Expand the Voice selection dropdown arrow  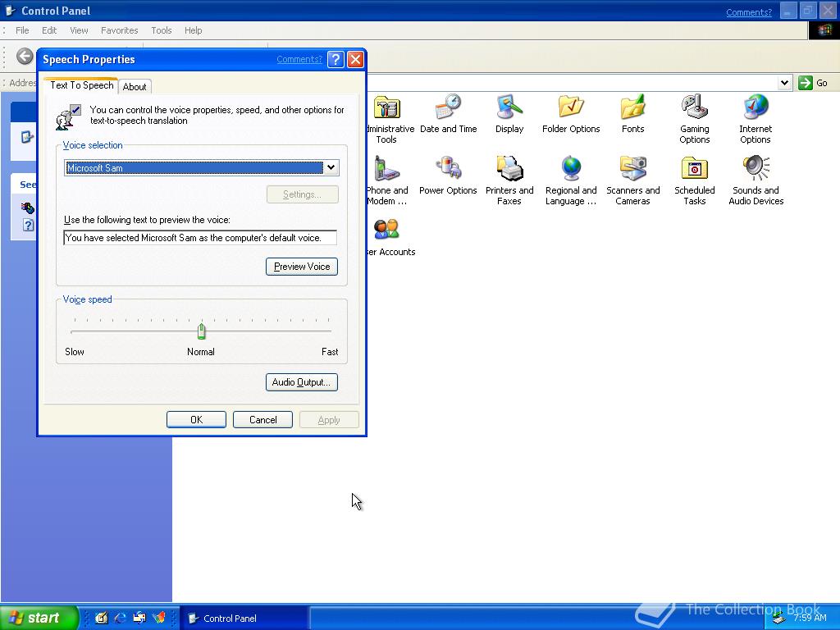click(331, 167)
